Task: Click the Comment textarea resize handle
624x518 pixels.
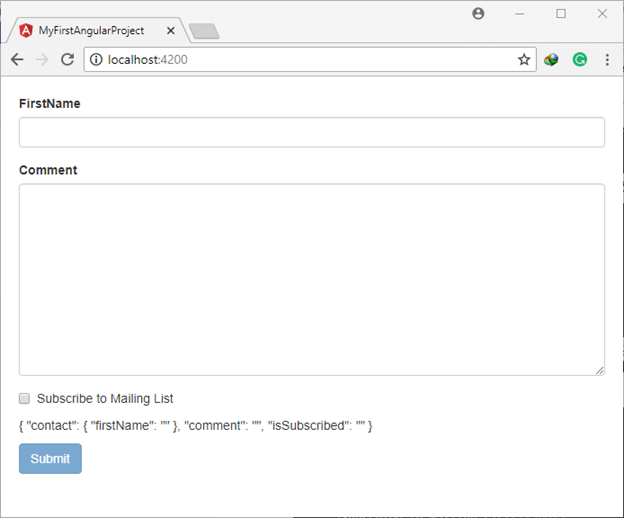Action: [x=600, y=370]
